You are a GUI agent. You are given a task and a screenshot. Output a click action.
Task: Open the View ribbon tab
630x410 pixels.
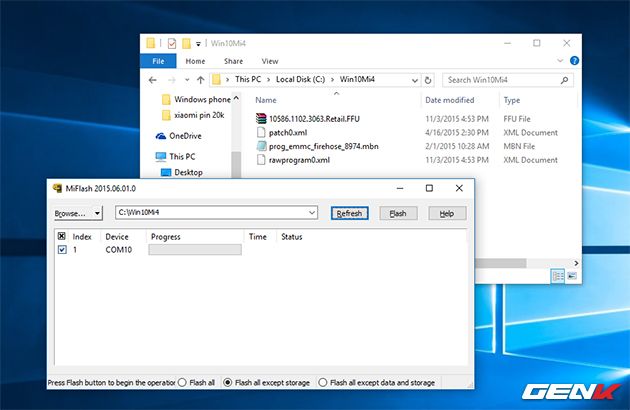(x=270, y=61)
